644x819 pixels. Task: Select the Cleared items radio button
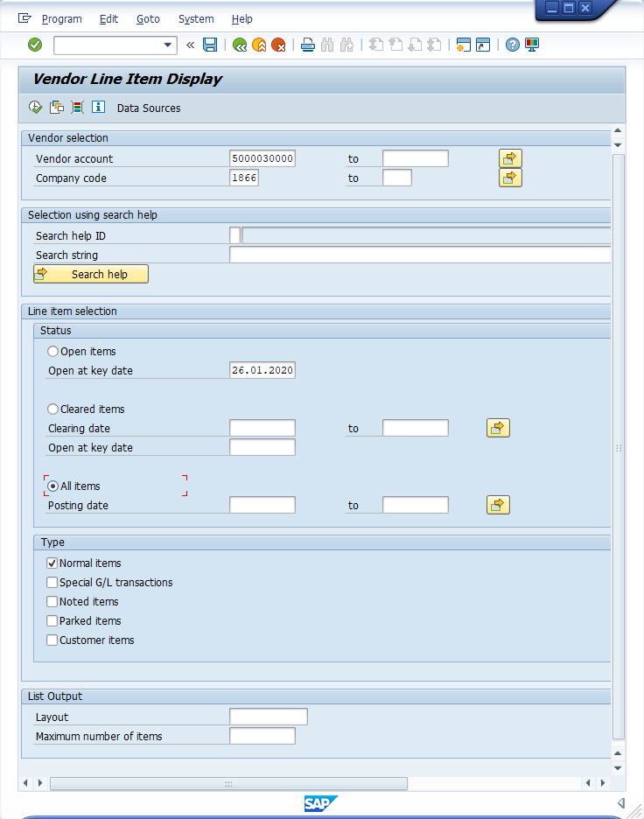pyautogui.click(x=53, y=409)
